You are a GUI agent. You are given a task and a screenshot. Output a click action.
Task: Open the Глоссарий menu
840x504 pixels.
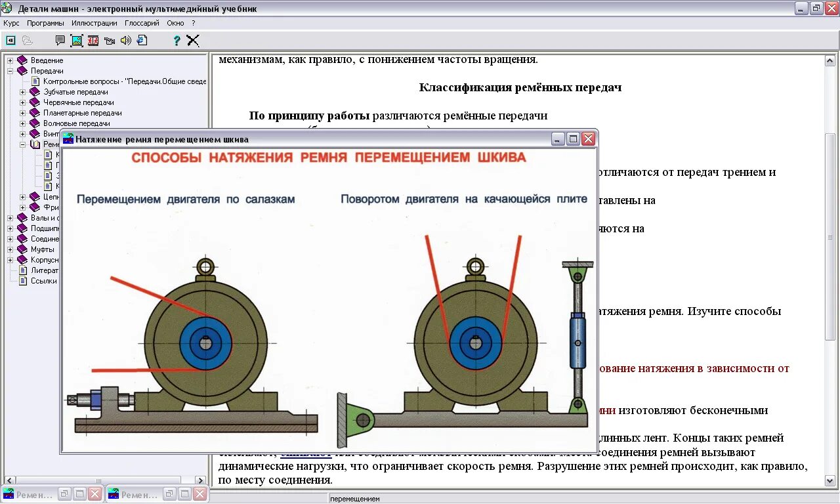142,23
